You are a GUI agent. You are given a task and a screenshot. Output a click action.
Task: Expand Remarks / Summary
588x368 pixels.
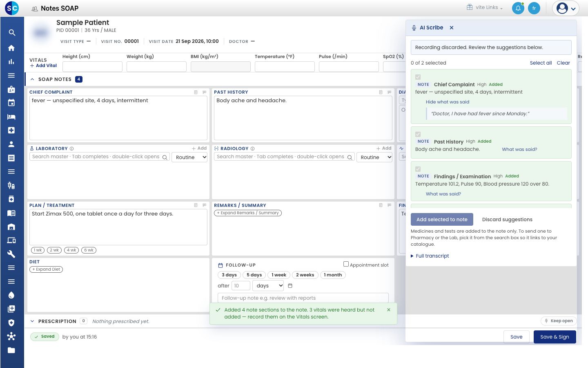tap(248, 213)
